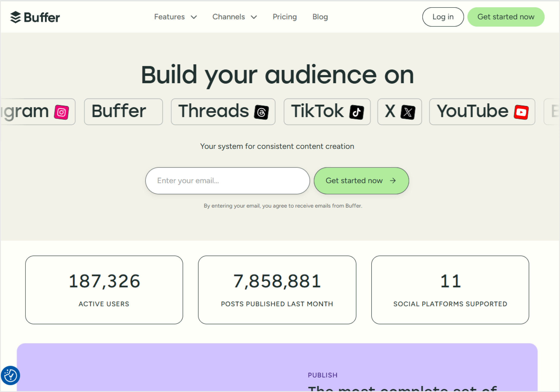Click POSTS PUBLISHED LAST MONTH label
This screenshot has width=560, height=392.
click(277, 304)
